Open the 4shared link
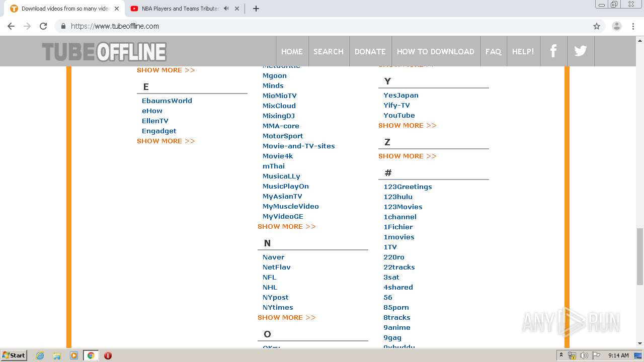This screenshot has height=362, width=644. coord(398,287)
